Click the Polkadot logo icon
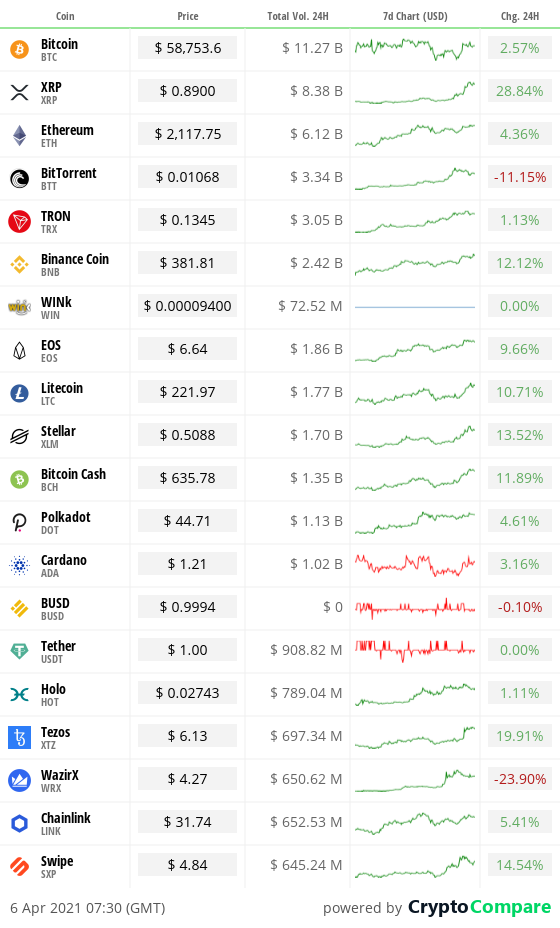560x928 pixels. [20, 522]
